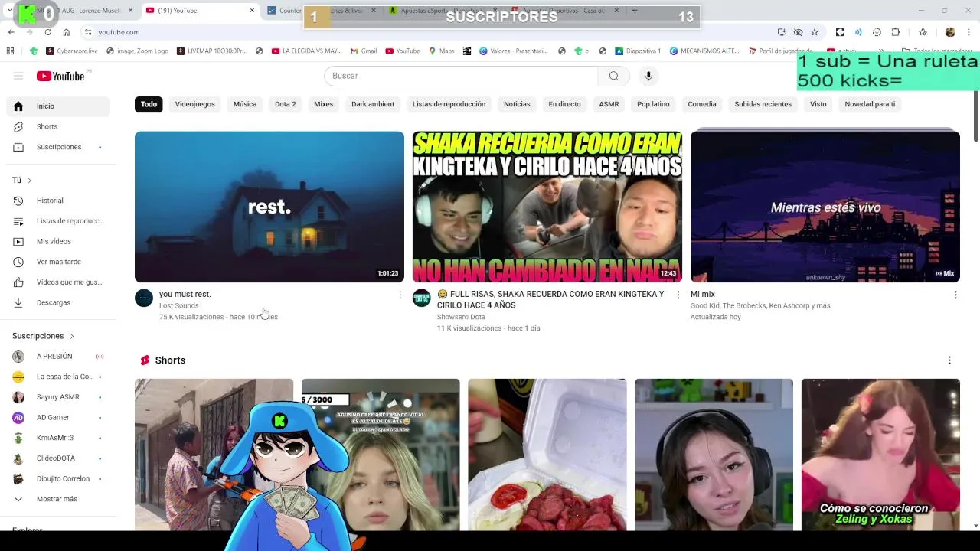This screenshot has width=980, height=551.
Task: Open Sayury ASMR subscription channel
Action: 58,397
